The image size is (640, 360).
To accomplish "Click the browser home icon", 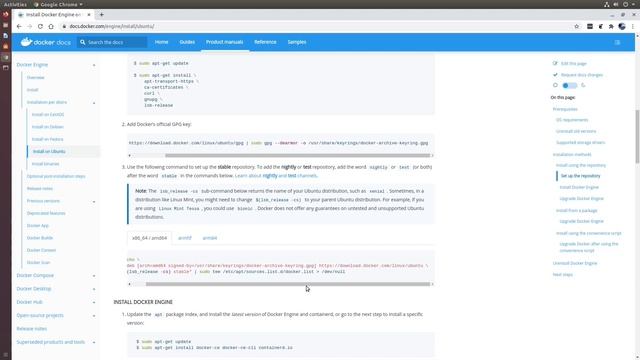I will tap(51, 26).
